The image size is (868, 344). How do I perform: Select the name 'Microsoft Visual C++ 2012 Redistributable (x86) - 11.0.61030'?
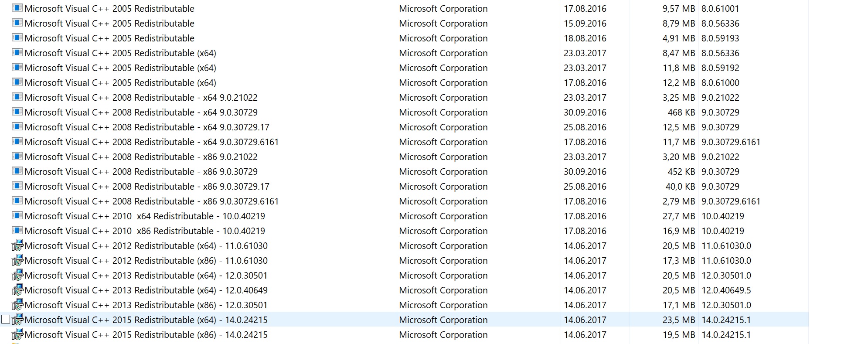[x=146, y=261]
